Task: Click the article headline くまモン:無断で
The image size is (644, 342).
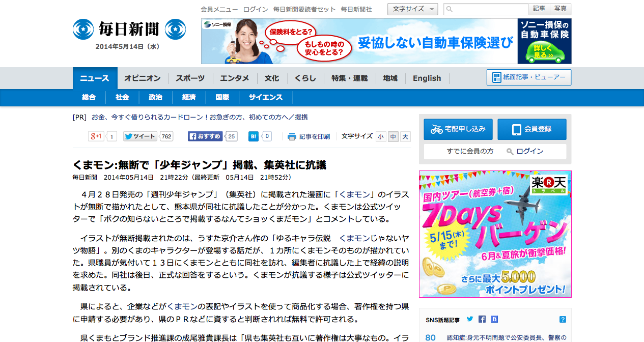Action: click(x=200, y=165)
